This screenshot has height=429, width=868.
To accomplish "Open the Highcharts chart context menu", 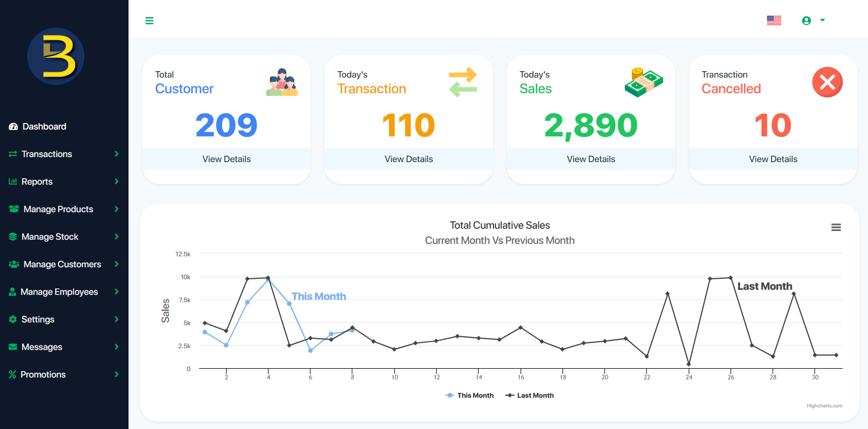I will click(836, 227).
